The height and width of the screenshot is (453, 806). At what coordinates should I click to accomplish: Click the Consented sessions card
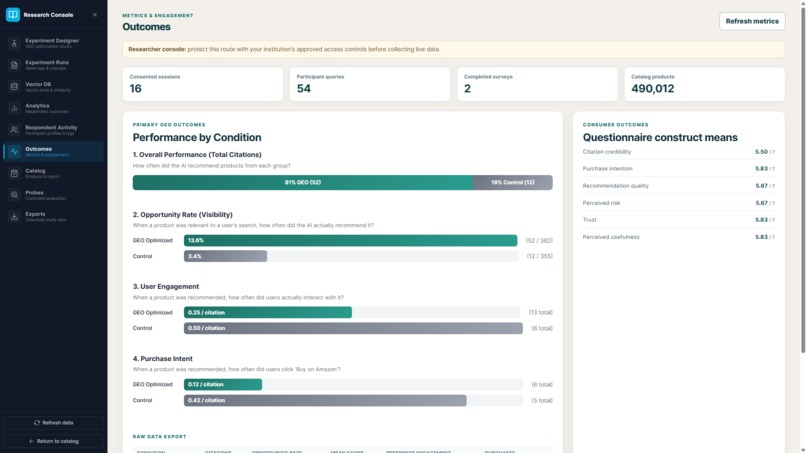click(203, 84)
